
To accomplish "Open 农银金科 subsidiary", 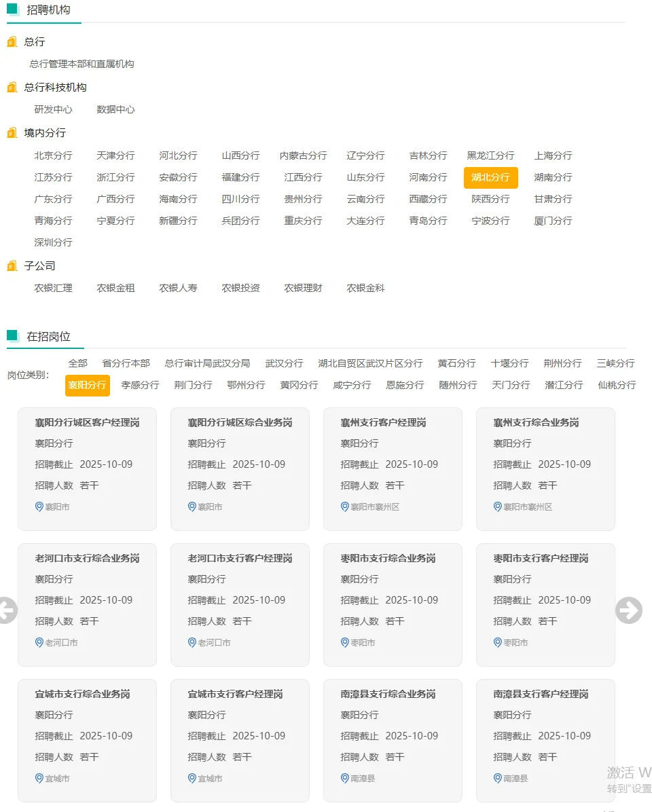I will (365, 289).
